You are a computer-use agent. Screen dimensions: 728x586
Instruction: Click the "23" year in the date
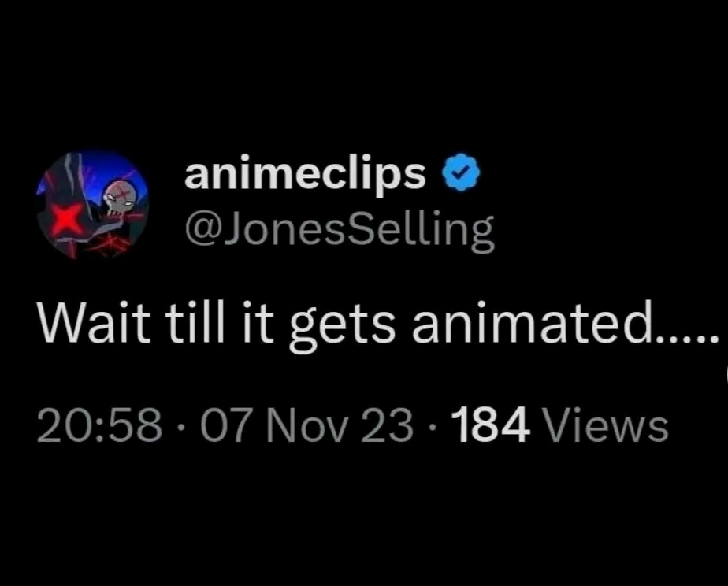(x=386, y=425)
